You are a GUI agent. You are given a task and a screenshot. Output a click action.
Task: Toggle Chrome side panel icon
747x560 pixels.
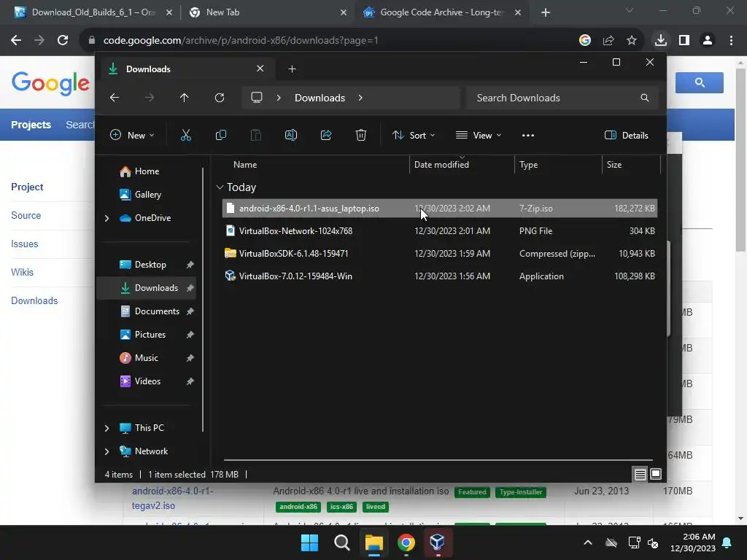(x=684, y=40)
